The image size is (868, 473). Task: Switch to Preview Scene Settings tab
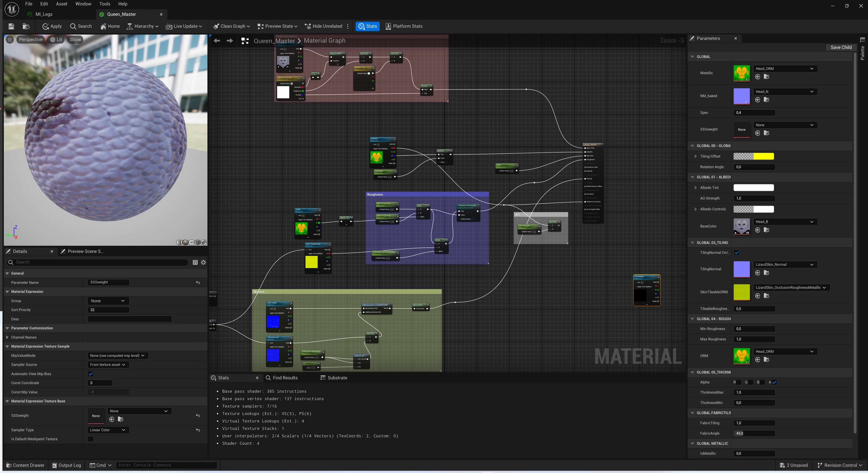pos(82,252)
